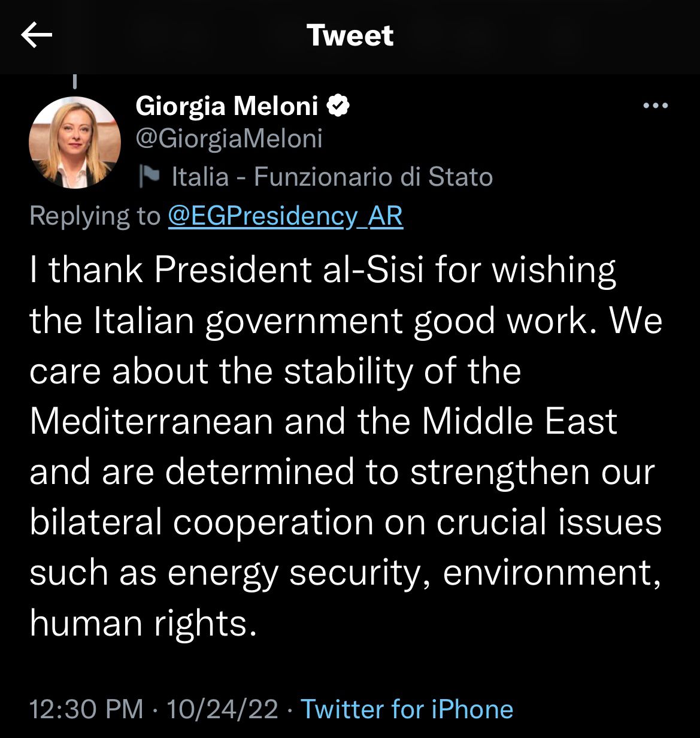This screenshot has width=700, height=738.
Task: Tap the Replying to text
Action: [x=95, y=216]
